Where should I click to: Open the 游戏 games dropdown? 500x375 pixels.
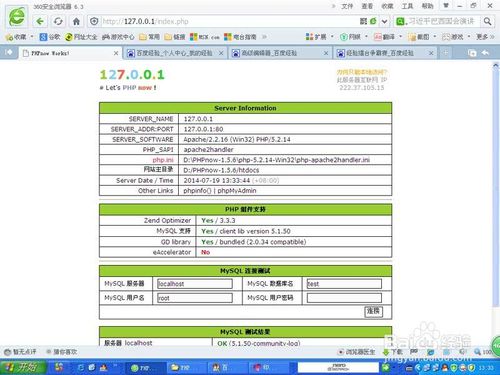pos(456,37)
